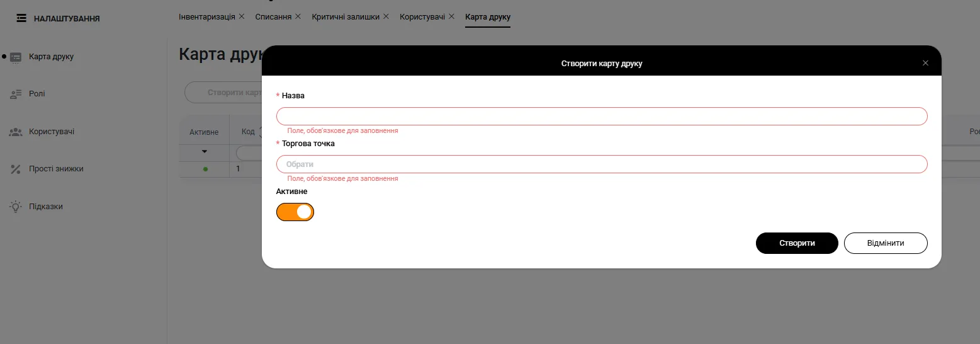Click the Користувачі people icon in sidebar

16,132
